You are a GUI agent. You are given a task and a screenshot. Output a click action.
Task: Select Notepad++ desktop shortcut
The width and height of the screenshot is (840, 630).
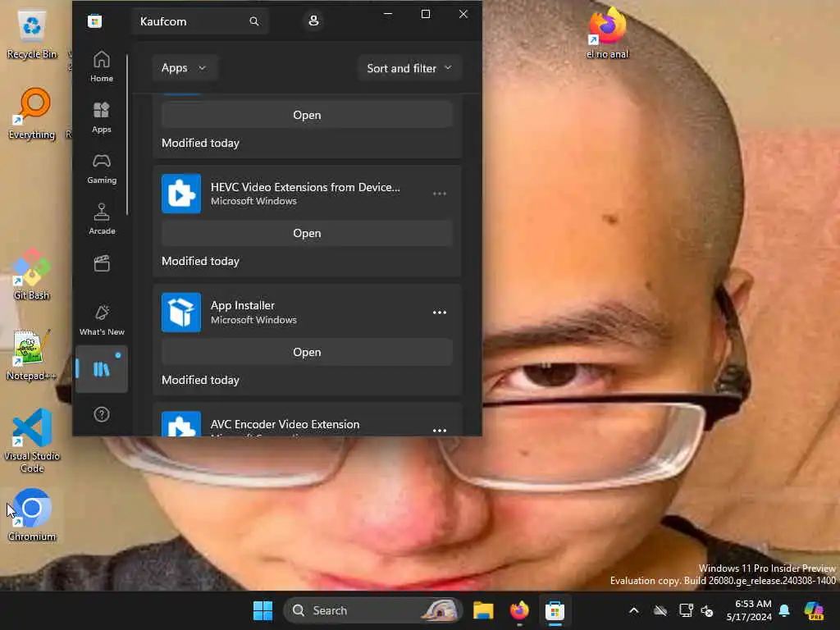pos(32,355)
